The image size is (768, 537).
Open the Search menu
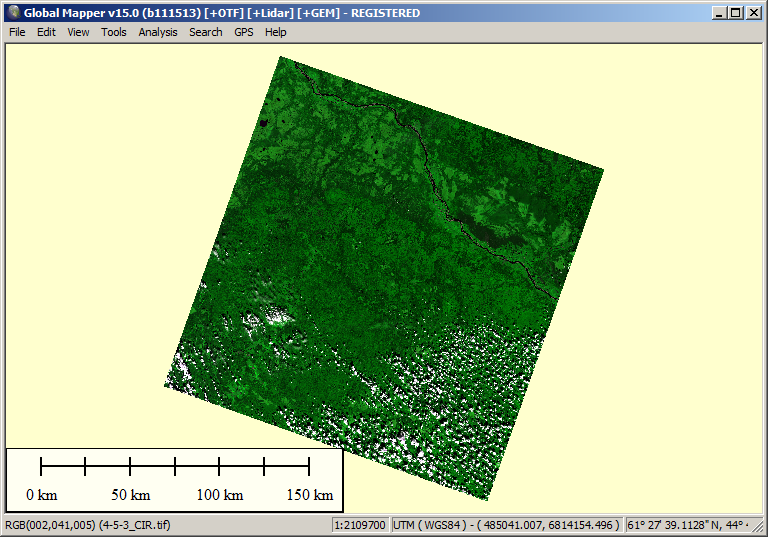(206, 32)
